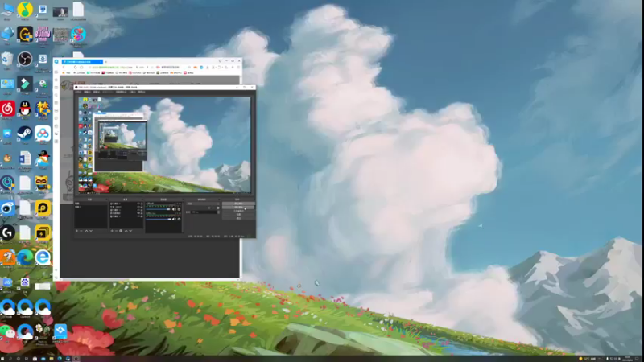Image resolution: width=644 pixels, height=362 pixels.
Task: Open Task View on the taskbar
Action: 27,359
